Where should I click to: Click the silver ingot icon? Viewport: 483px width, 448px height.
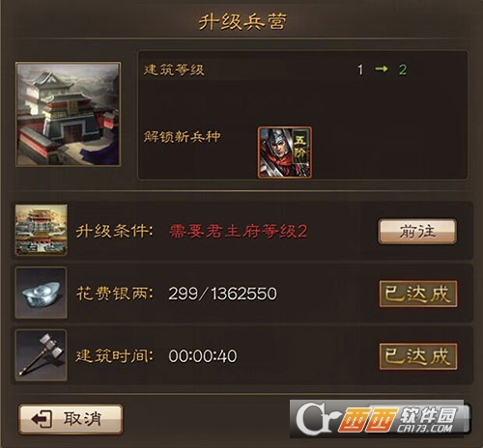coord(42,293)
